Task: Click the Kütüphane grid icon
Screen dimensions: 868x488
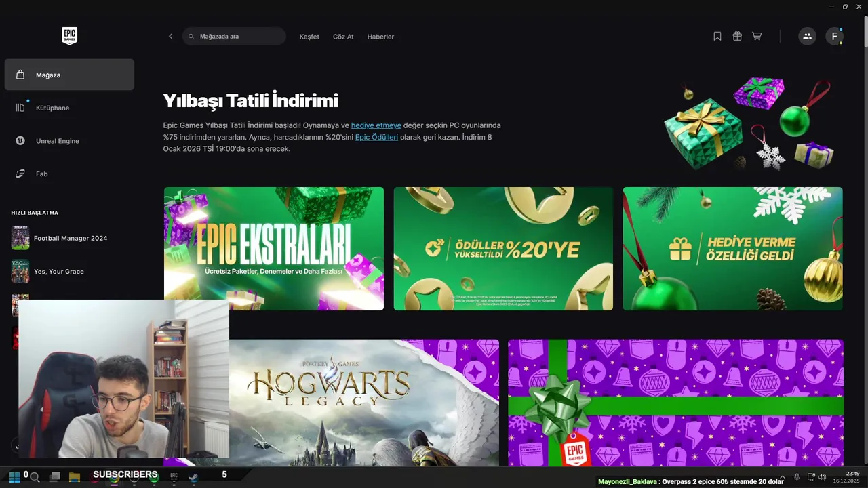Action: coord(20,108)
